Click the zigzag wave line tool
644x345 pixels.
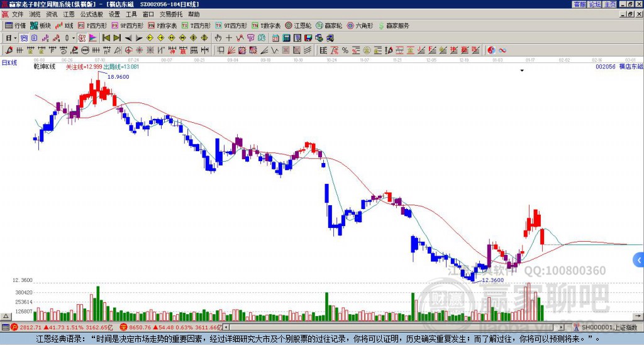point(274,50)
